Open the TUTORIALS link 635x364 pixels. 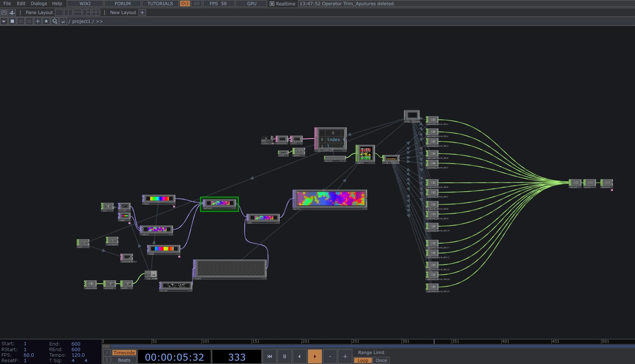point(160,4)
